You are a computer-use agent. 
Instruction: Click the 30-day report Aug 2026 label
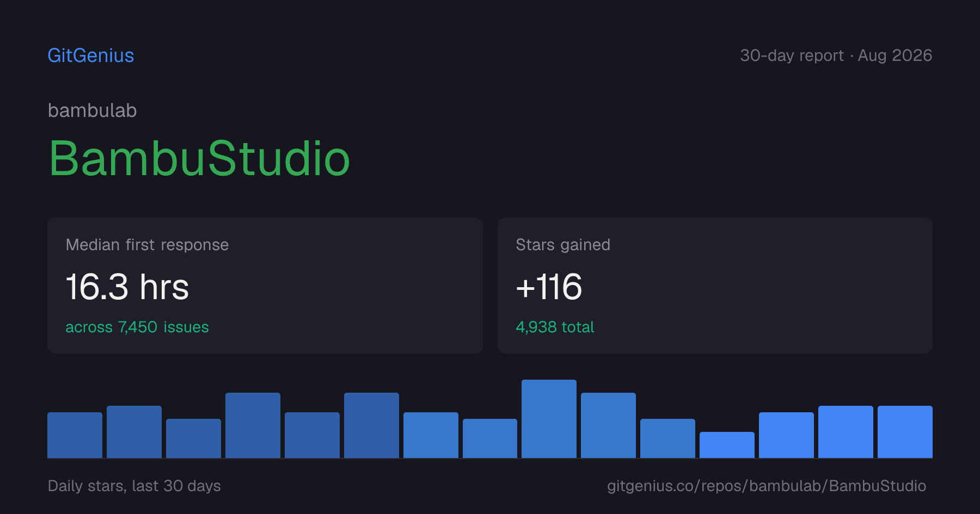(836, 55)
